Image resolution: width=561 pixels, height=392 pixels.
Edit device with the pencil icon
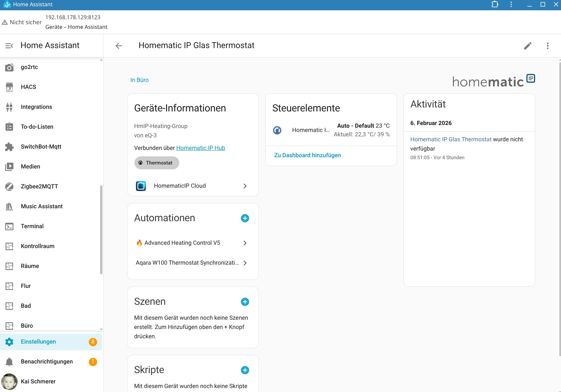[x=528, y=46]
